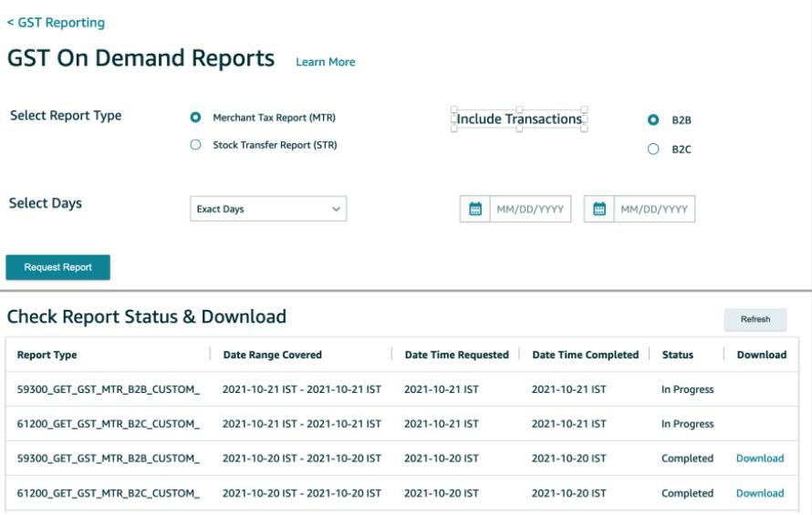This screenshot has width=812, height=515.
Task: Go back to GST Reporting
Action: click(56, 23)
